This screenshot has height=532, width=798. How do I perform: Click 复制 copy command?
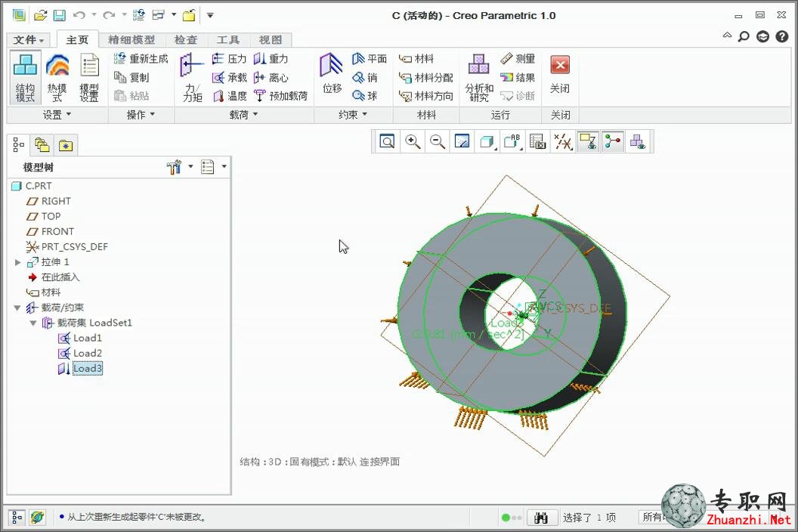131,77
